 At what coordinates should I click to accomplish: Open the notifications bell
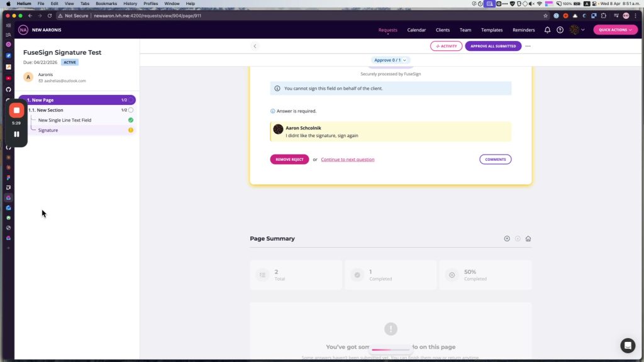coord(547,30)
